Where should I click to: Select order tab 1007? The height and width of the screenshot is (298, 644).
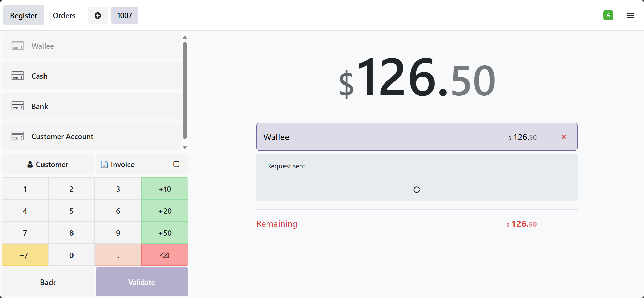(x=124, y=15)
